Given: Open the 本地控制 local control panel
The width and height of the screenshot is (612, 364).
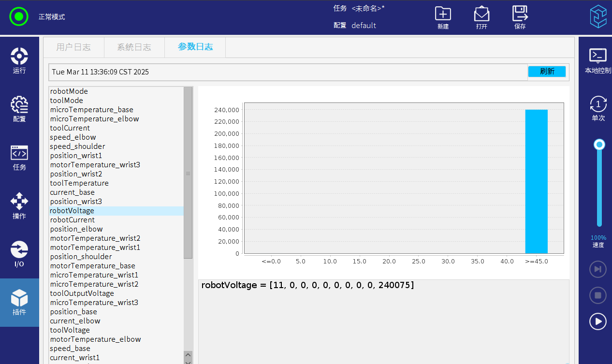Looking at the screenshot, I should 598,60.
